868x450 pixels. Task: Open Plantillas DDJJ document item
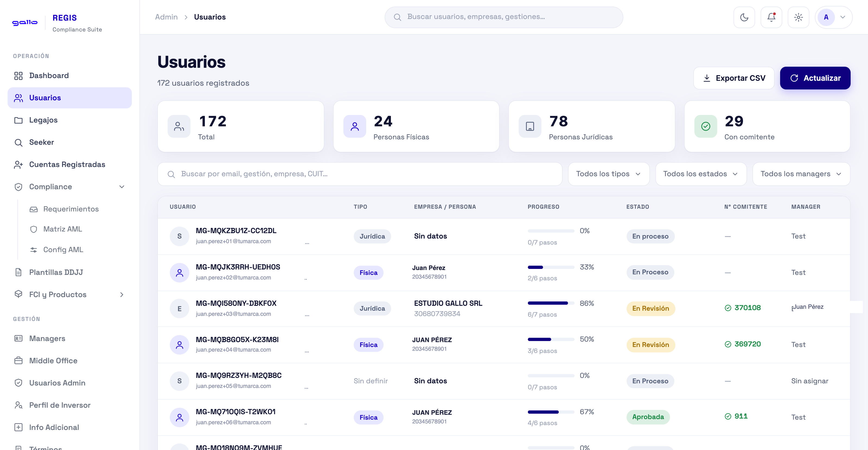[69, 272]
